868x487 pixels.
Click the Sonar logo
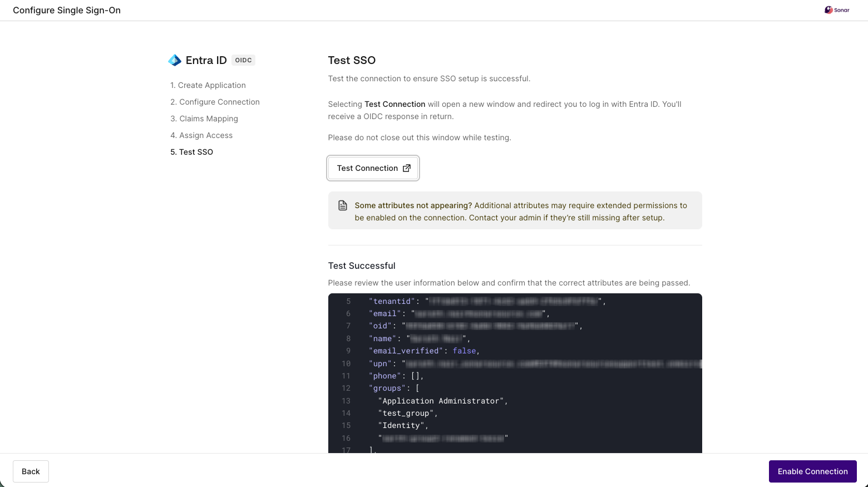pos(837,10)
